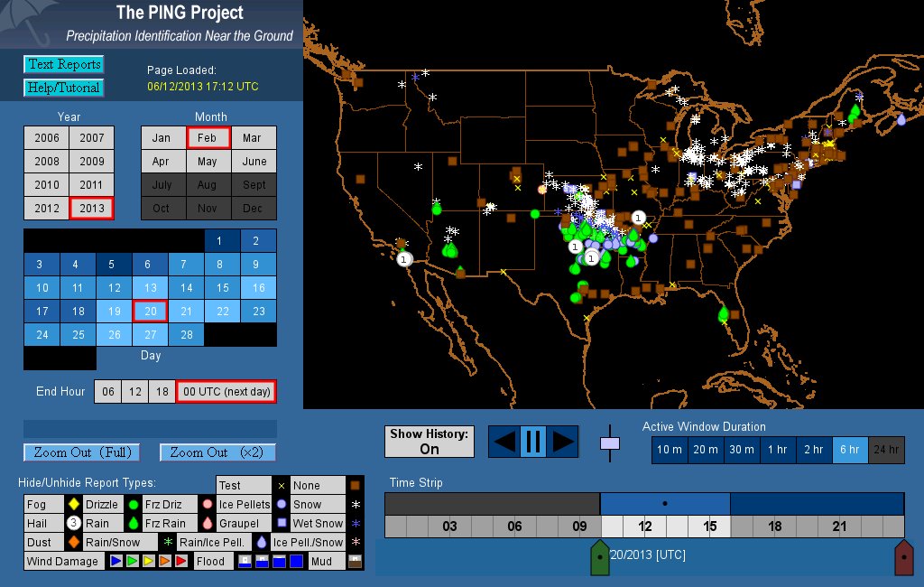Open Text Reports

pos(63,64)
